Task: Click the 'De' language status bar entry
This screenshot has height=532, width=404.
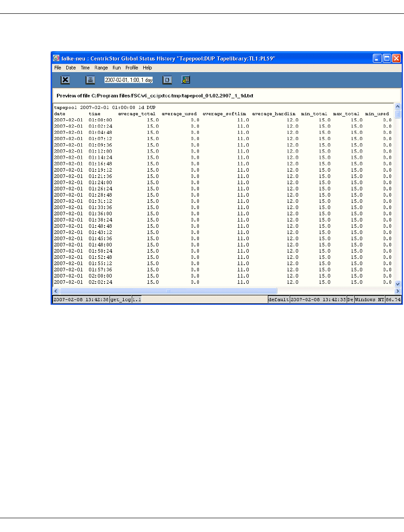Action: click(350, 300)
